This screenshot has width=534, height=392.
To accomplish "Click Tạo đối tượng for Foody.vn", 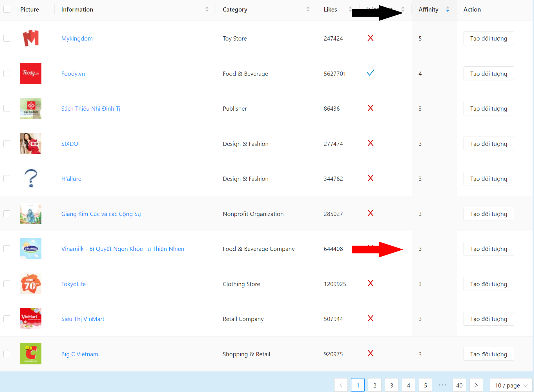I will click(489, 73).
